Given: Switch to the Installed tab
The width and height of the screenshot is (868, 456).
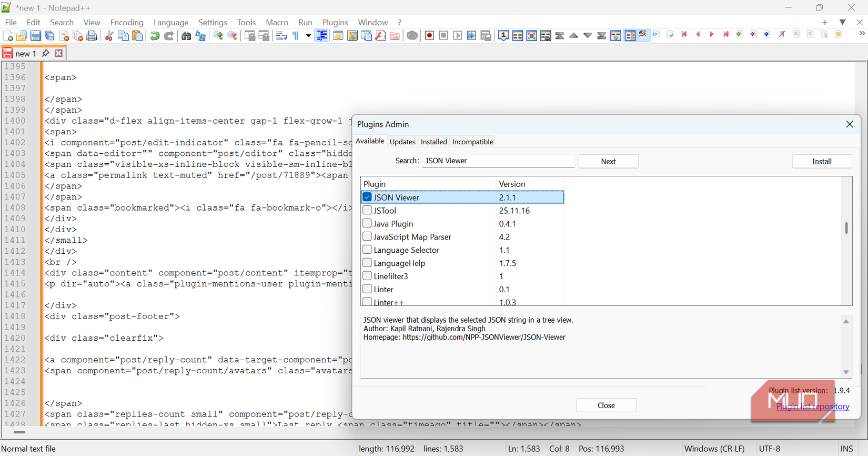Looking at the screenshot, I should (x=434, y=142).
